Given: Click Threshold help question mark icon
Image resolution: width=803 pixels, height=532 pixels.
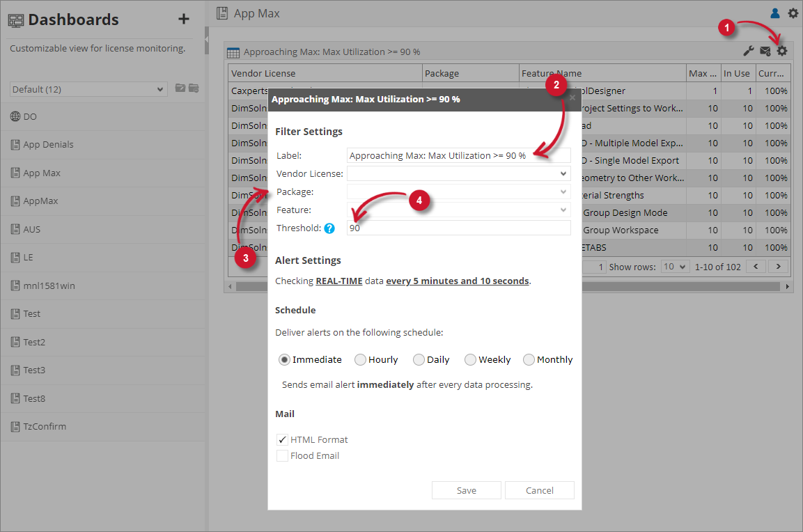Looking at the screenshot, I should coord(329,228).
